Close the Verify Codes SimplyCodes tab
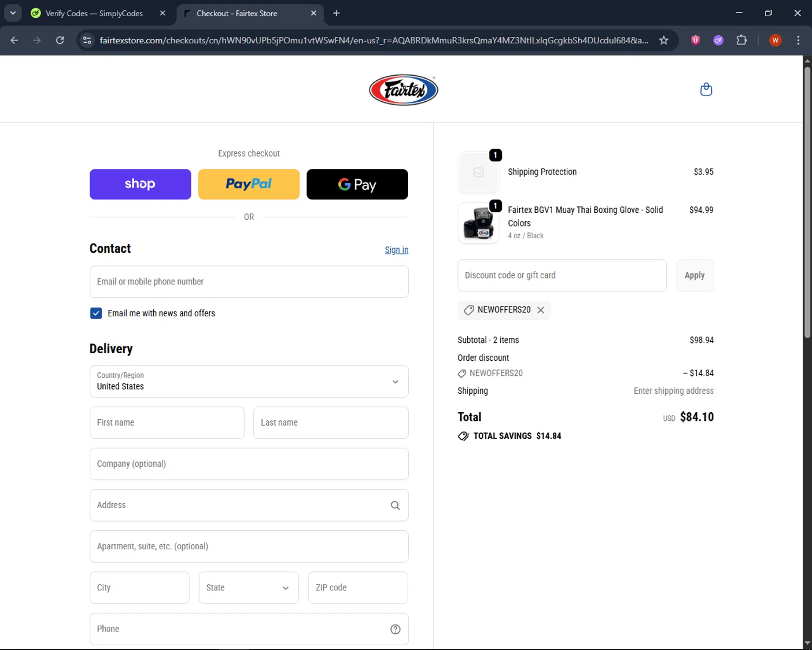812x650 pixels. [x=162, y=13]
